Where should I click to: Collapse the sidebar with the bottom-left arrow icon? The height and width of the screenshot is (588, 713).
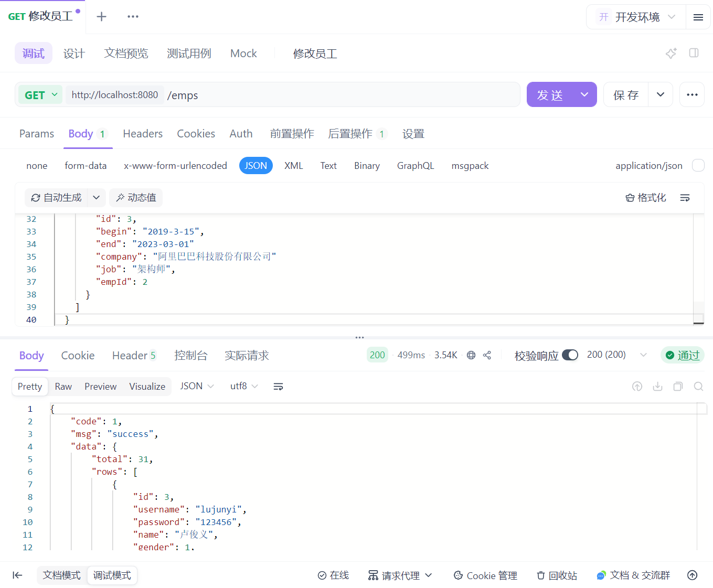tap(17, 575)
